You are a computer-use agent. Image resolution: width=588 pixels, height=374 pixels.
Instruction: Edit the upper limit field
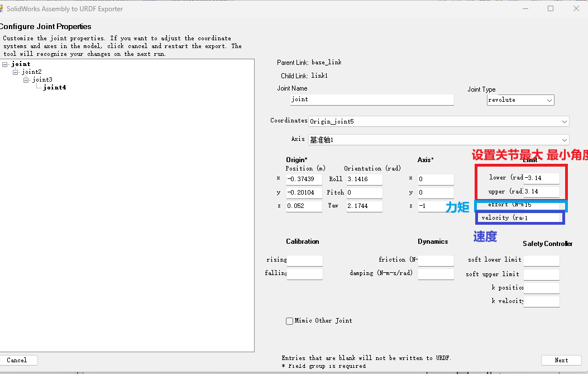(x=542, y=192)
